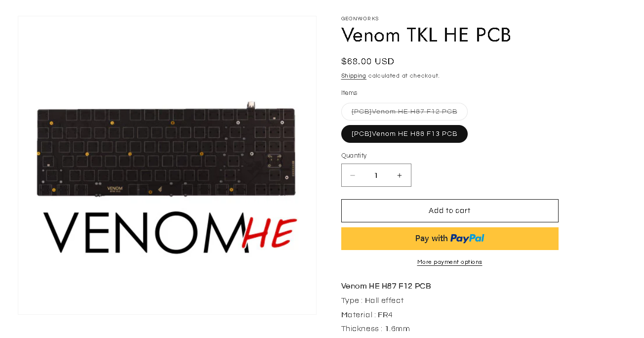Click the PayPal logo in the yellow button
This screenshot has height=338, width=644.
467,239
